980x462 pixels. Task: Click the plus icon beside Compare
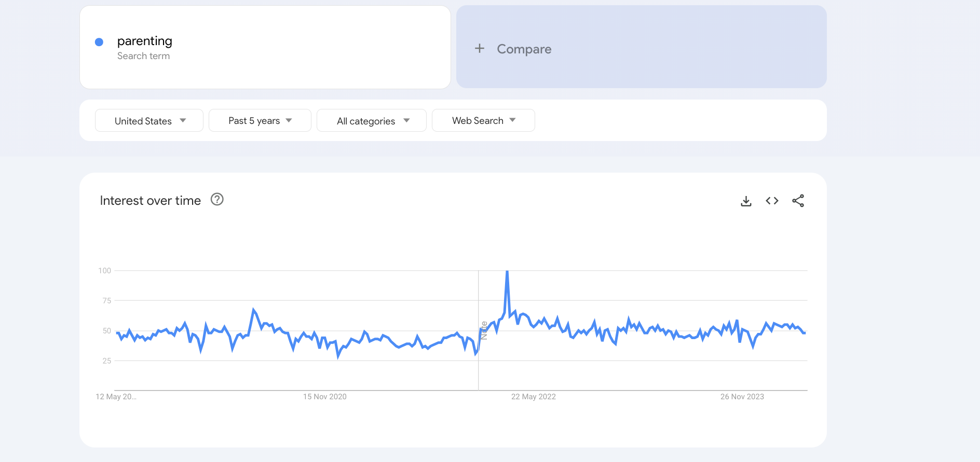click(x=479, y=49)
